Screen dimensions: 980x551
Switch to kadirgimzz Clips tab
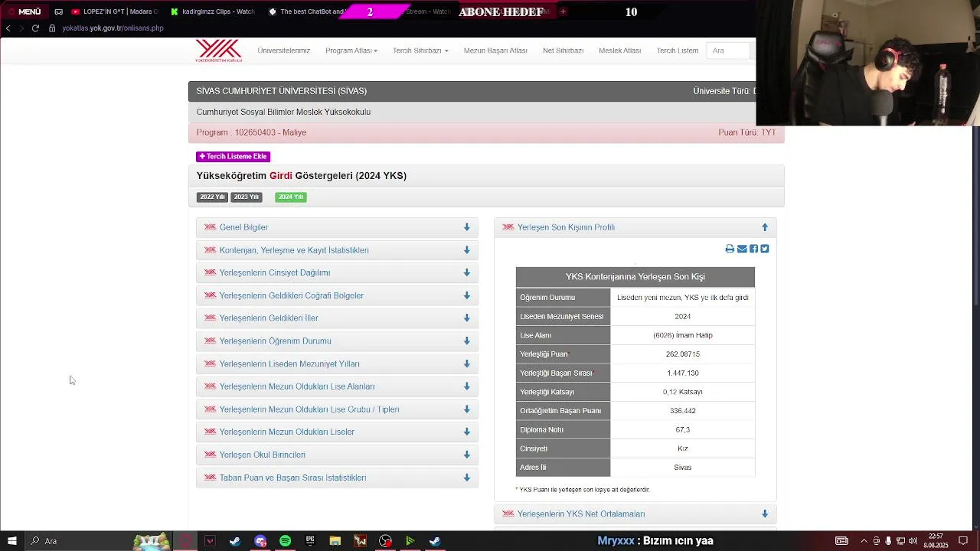(213, 11)
